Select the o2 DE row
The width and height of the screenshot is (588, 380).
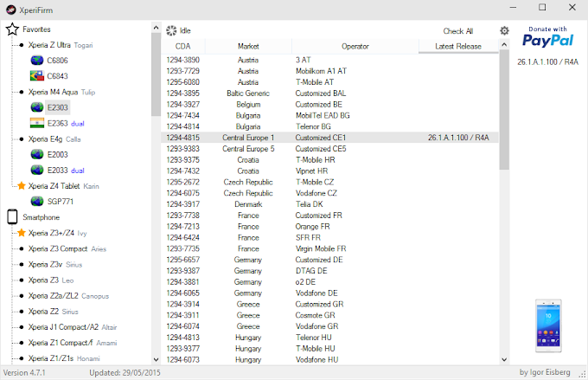click(x=330, y=282)
